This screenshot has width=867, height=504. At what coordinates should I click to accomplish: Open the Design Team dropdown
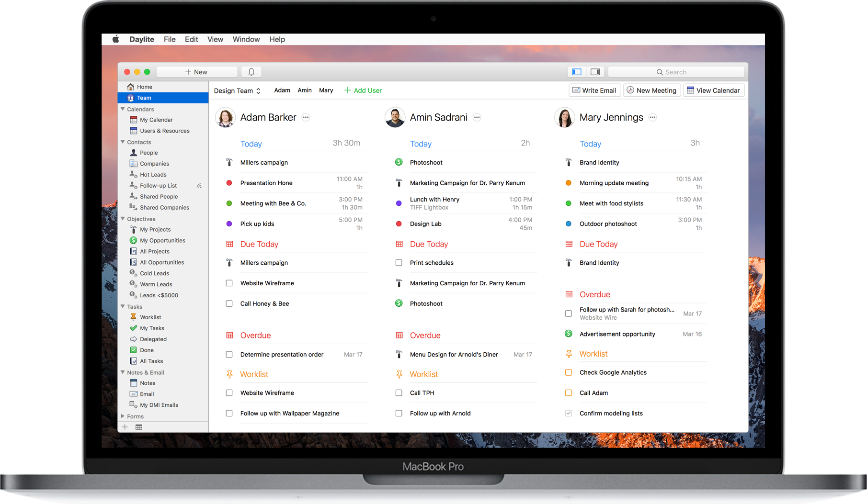238,90
